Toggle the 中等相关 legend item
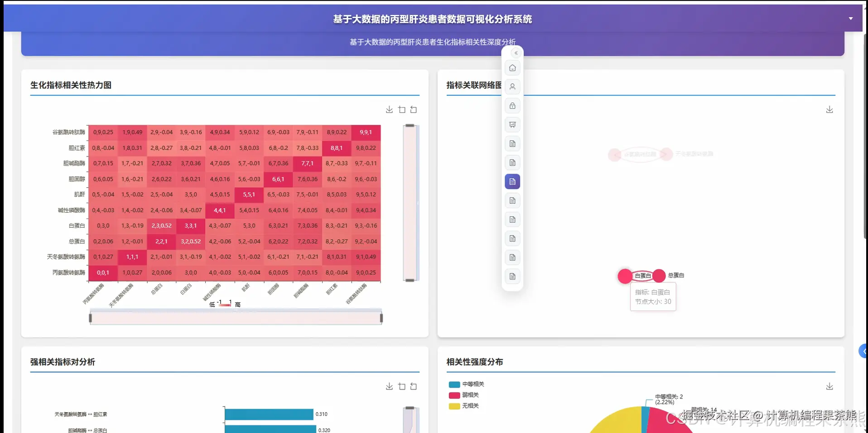868x433 pixels. tap(466, 384)
